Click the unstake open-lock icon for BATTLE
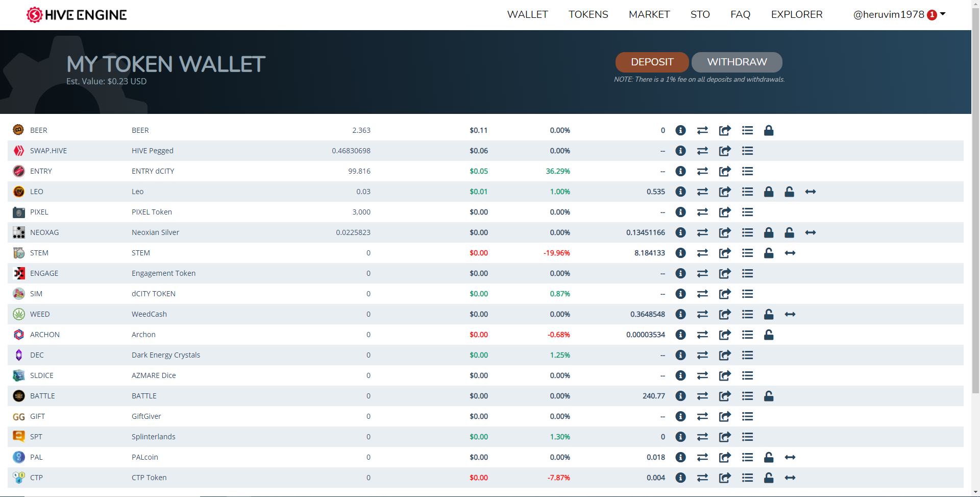This screenshot has height=497, width=980. pyautogui.click(x=769, y=396)
